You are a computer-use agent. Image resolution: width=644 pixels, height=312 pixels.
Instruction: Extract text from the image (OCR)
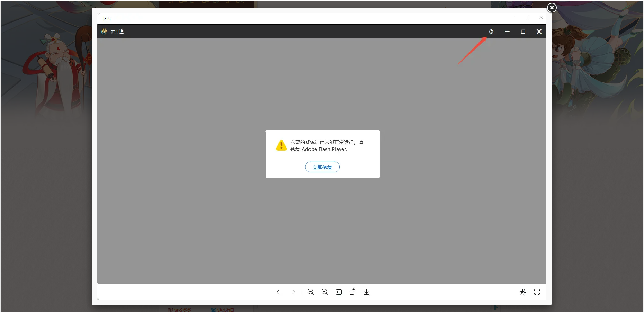537,292
